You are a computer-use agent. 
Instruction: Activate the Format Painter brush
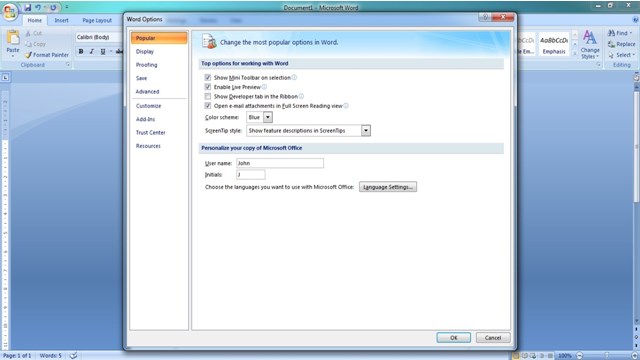pyautogui.click(x=28, y=55)
